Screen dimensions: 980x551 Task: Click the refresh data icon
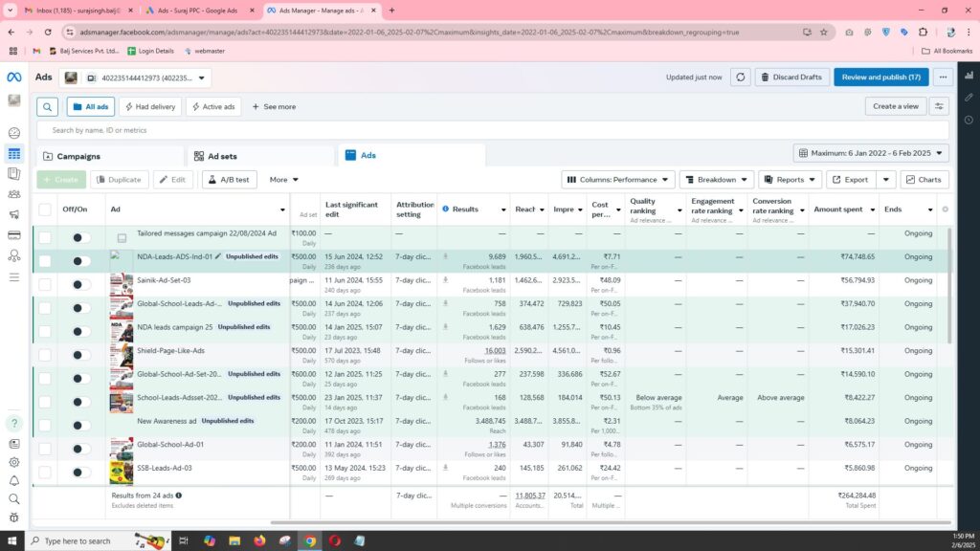coord(740,77)
